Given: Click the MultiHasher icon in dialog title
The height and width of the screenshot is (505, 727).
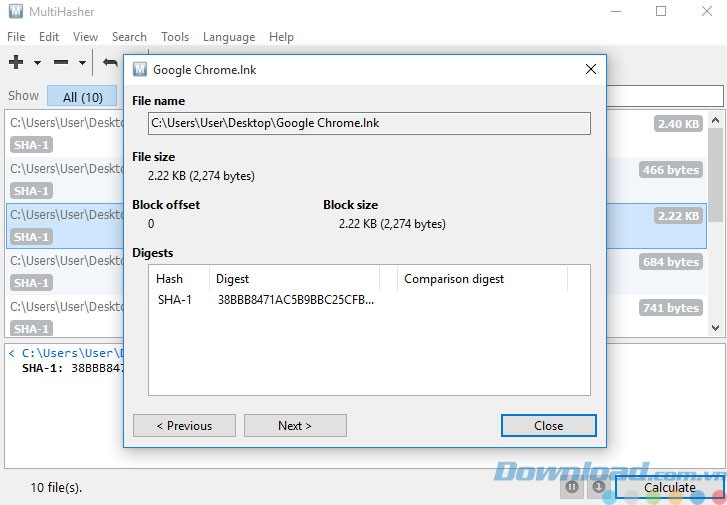Looking at the screenshot, I should (x=140, y=70).
